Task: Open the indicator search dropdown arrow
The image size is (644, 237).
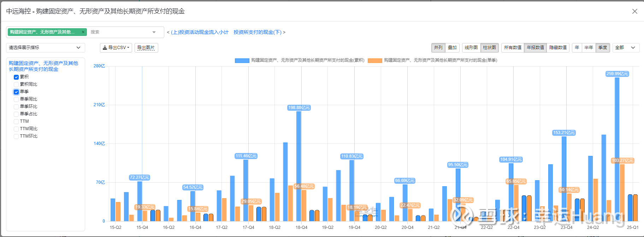Action: click(154, 32)
